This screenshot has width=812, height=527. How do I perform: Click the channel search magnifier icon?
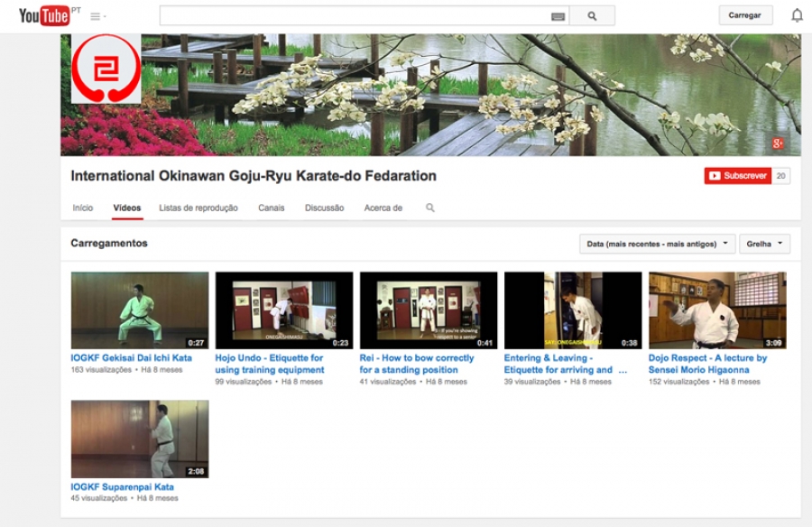tap(430, 208)
